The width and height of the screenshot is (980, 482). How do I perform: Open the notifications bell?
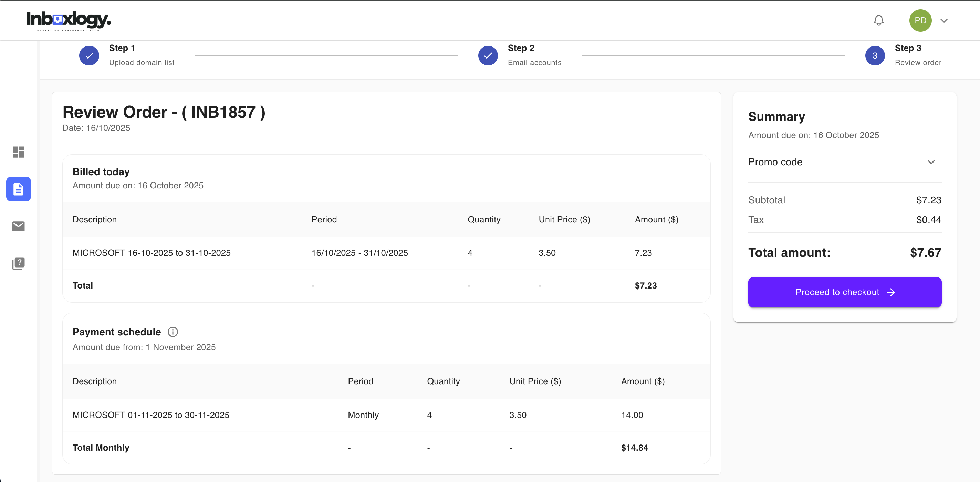(878, 21)
